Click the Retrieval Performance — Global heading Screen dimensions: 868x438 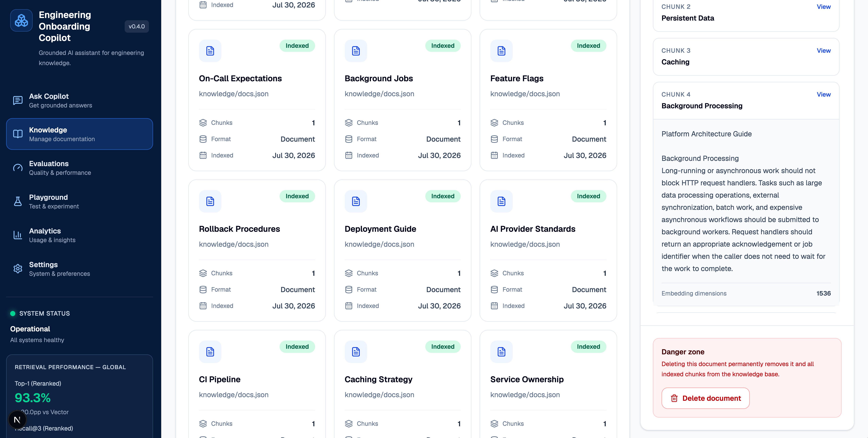coord(70,367)
